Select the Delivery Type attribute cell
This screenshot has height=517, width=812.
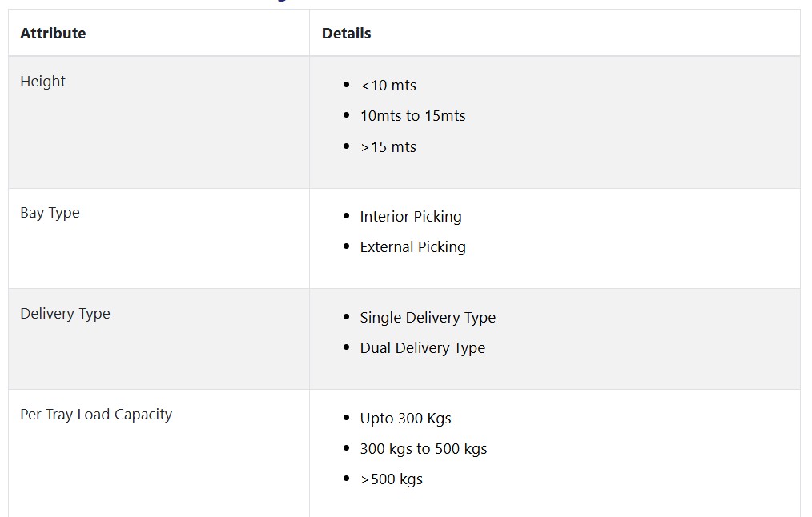click(159, 339)
